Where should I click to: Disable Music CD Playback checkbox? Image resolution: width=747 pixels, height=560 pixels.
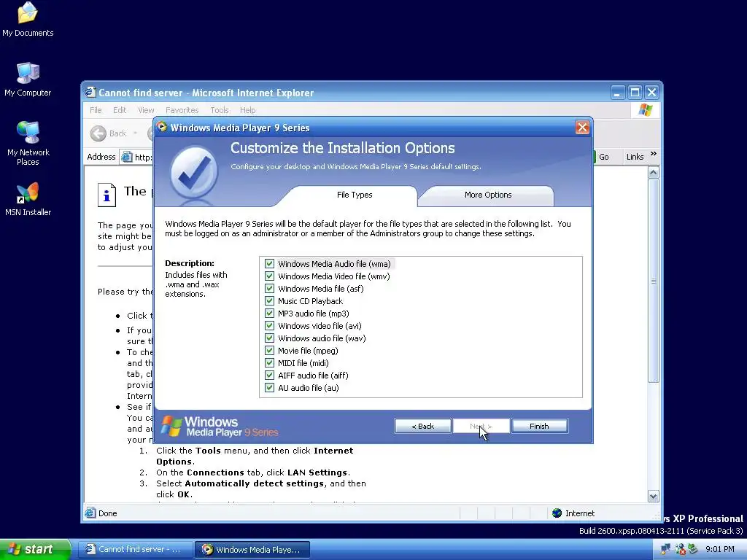pos(270,301)
